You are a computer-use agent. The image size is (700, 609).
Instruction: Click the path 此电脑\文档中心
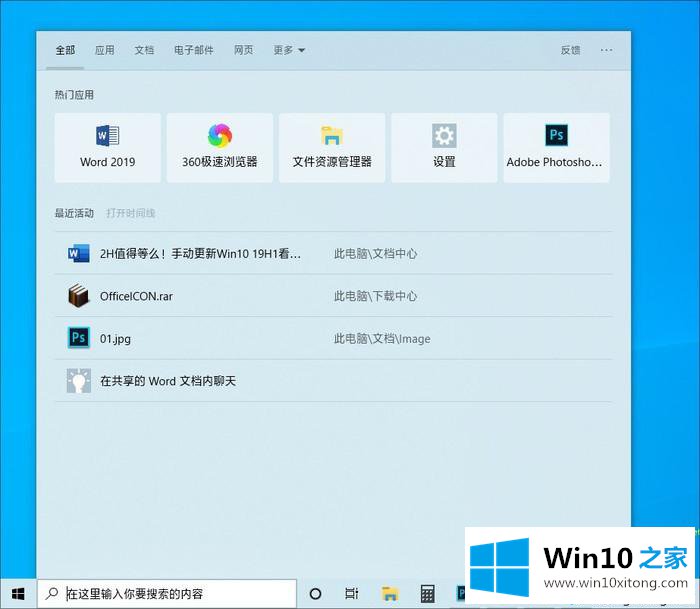pos(375,254)
